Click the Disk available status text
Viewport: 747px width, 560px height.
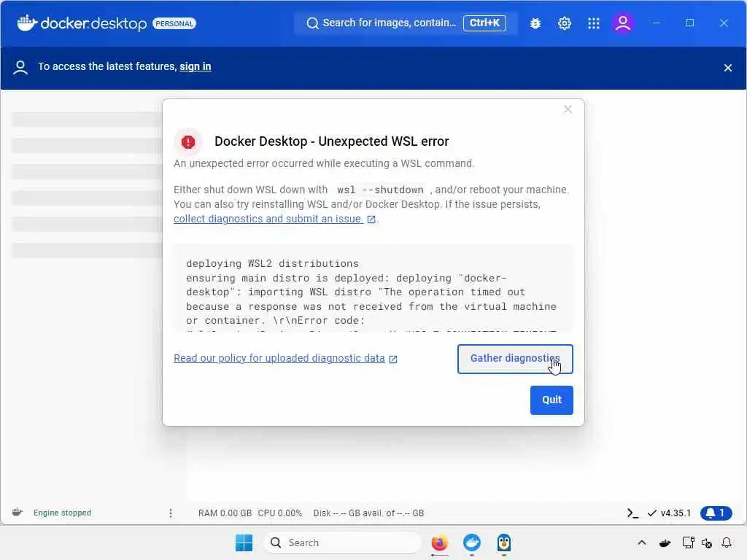click(368, 513)
